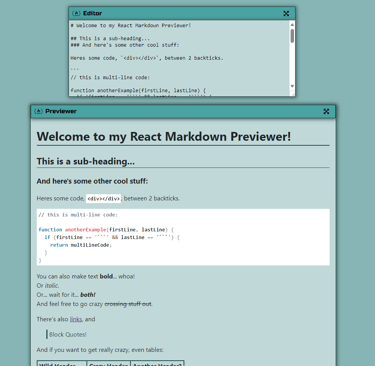The height and width of the screenshot is (366, 375).
Task: Click the 'This is a sub-heading...' heading
Action: tap(86, 161)
